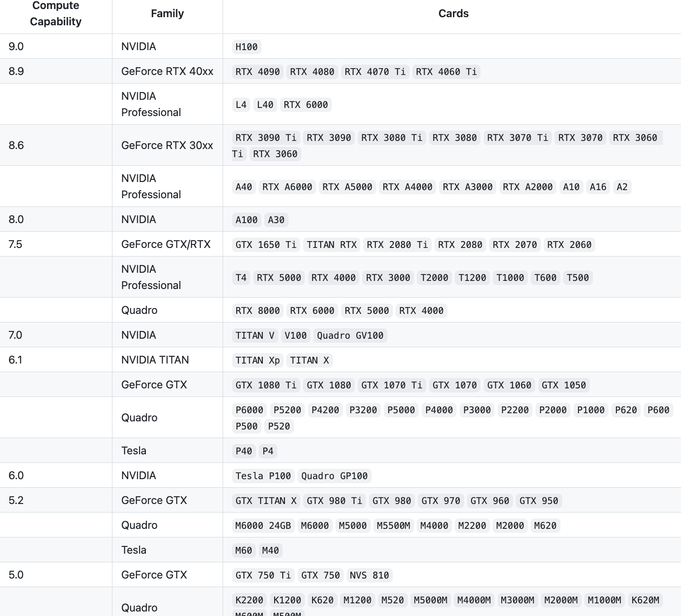Click the RTX 2060 card tag

tap(569, 245)
